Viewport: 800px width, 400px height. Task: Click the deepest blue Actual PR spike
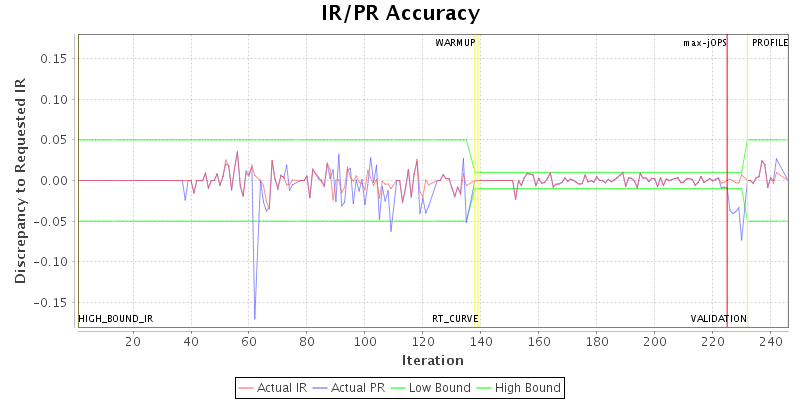tap(255, 317)
